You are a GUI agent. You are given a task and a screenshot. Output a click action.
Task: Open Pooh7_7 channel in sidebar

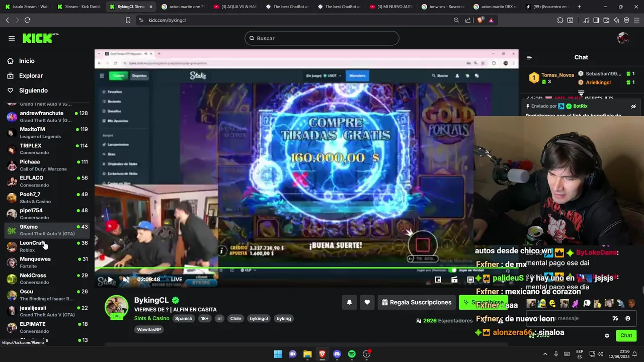click(47, 198)
